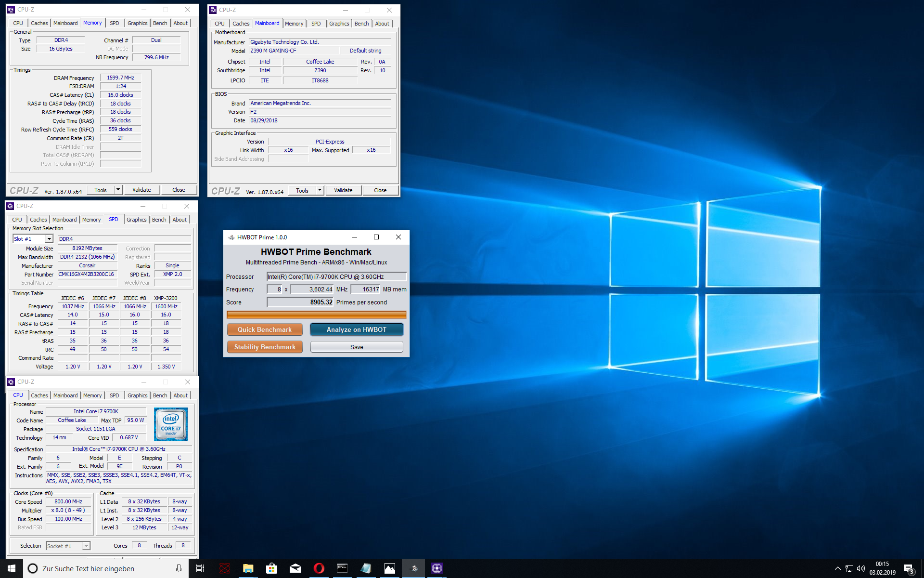The image size is (924, 578).
Task: Click the CPU-Z icon in the SPD window title bar
Action: tap(11, 206)
